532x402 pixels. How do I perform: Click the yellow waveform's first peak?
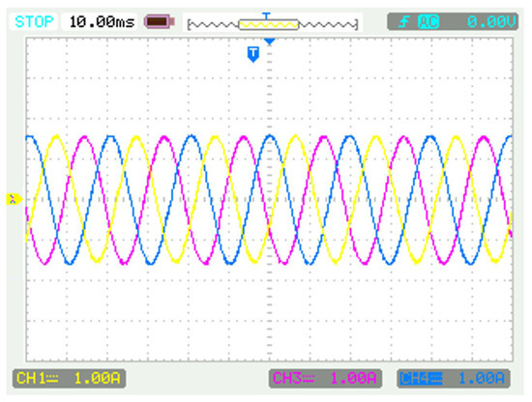tap(57, 136)
